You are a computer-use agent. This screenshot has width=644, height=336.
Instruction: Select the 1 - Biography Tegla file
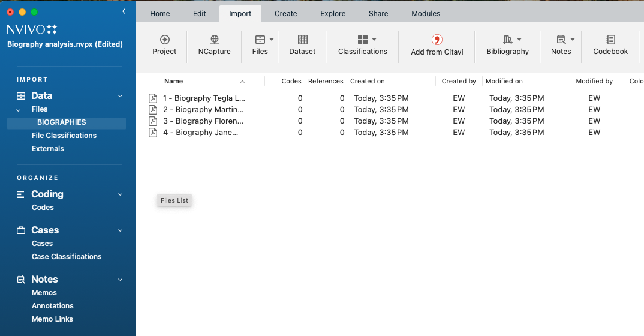pos(204,98)
